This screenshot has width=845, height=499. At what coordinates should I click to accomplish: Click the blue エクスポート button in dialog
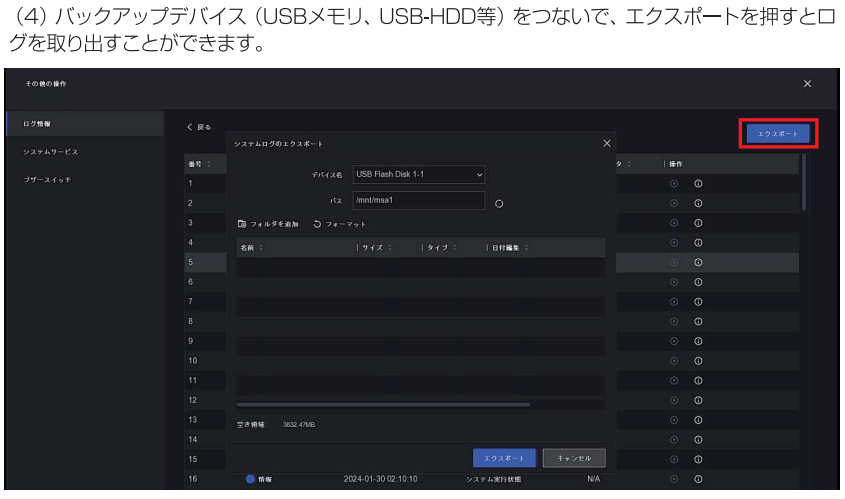(505, 459)
